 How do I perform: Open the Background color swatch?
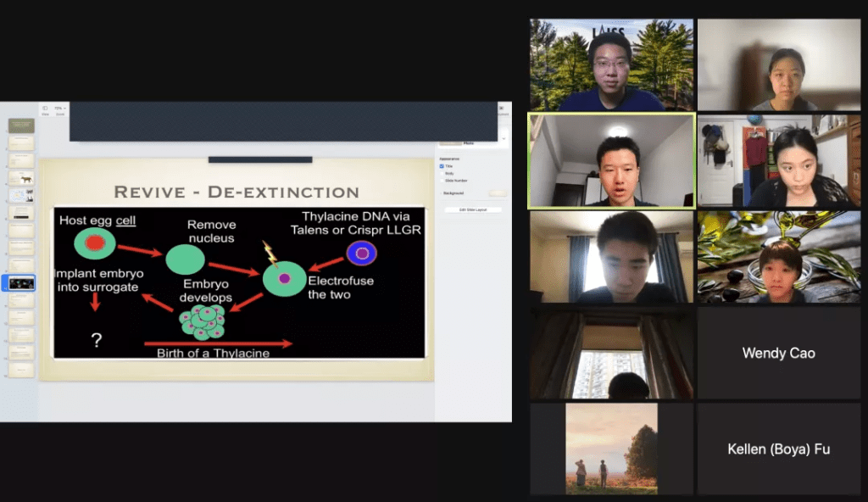pos(497,193)
